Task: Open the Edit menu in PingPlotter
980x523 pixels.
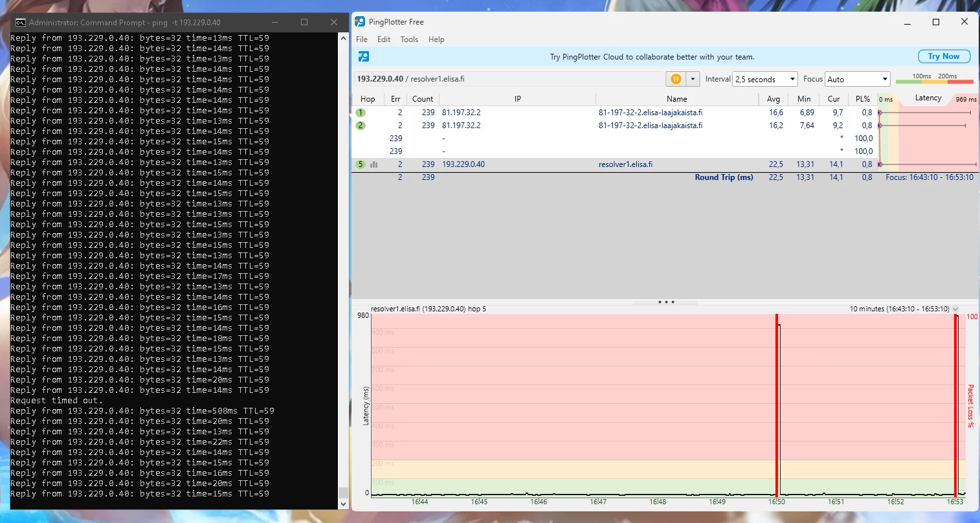Action: pos(384,39)
